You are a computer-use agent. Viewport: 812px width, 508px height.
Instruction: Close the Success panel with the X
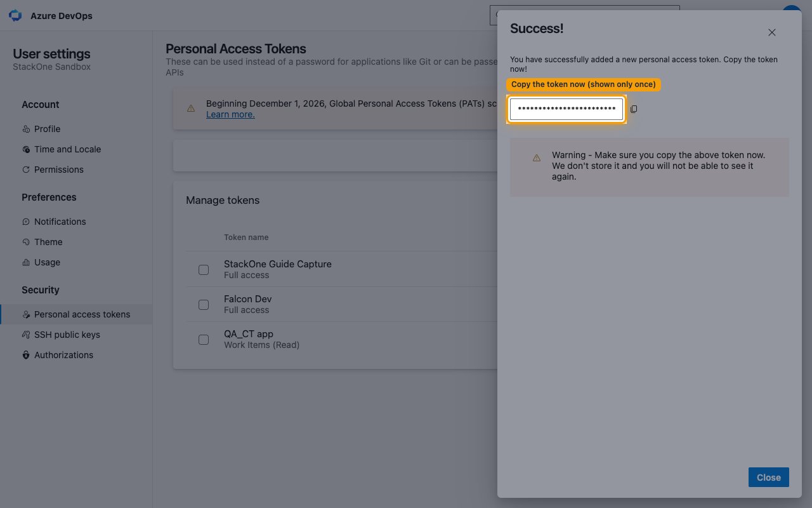[x=772, y=32]
